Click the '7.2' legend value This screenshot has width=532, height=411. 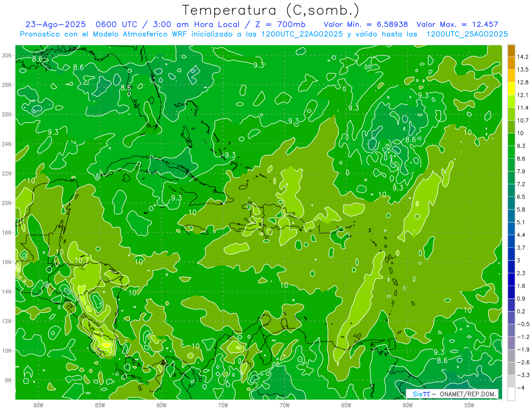pos(521,184)
